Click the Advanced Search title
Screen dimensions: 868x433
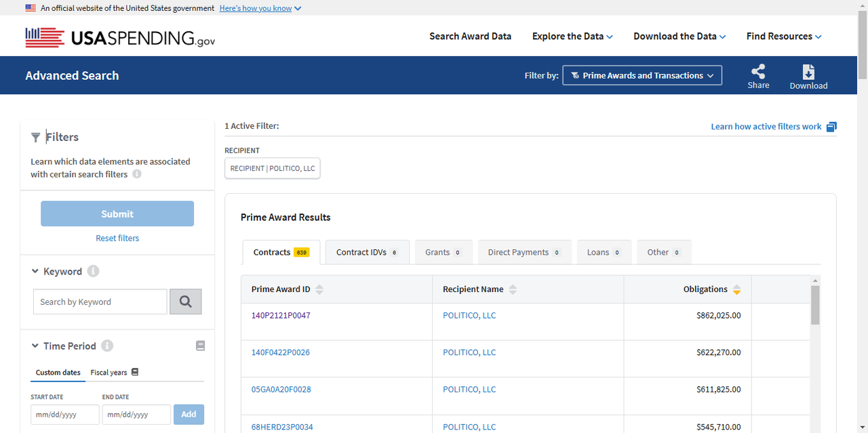pos(72,76)
